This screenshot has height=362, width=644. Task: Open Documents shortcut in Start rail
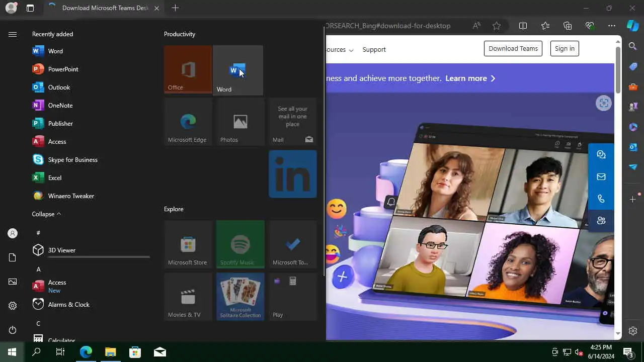click(13, 257)
